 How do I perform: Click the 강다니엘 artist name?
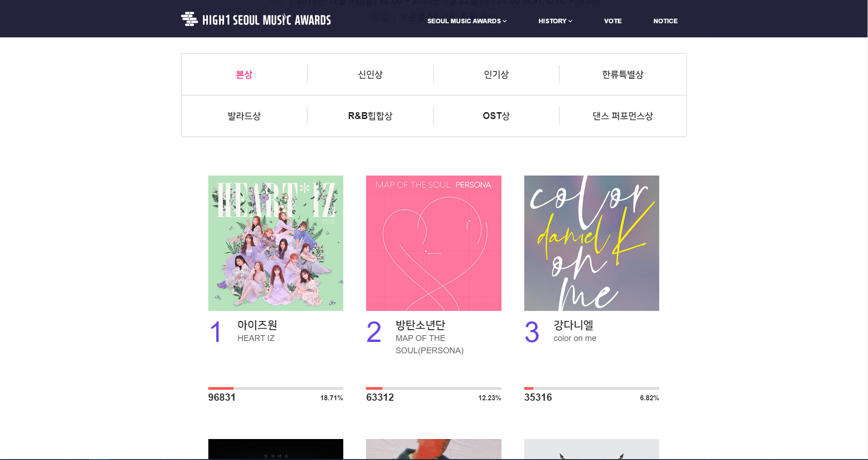(573, 325)
